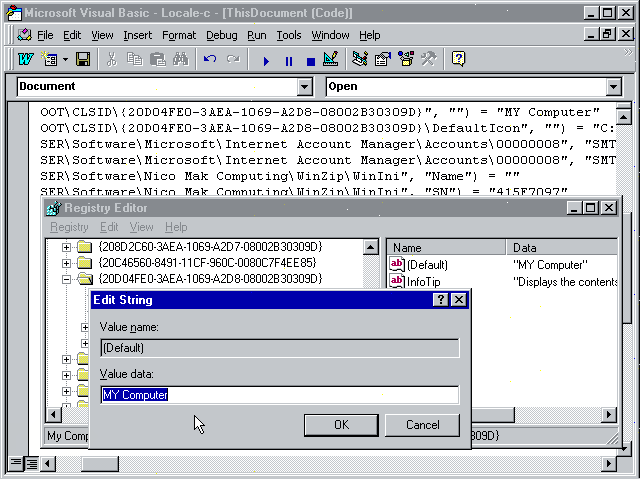Viewport: 640px width, 480px height.
Task: Open the Window menu
Action: point(330,36)
